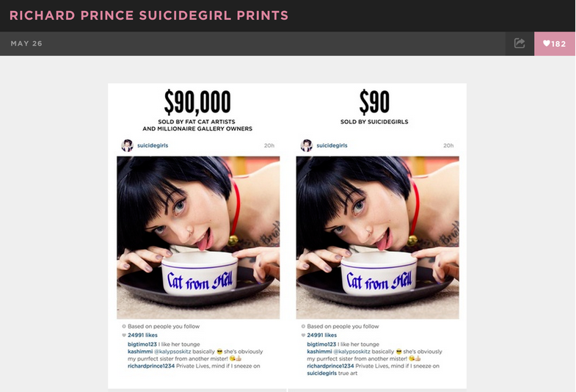Open the left Cat from Hell photo
The height and width of the screenshot is (392, 576).
[198, 238]
